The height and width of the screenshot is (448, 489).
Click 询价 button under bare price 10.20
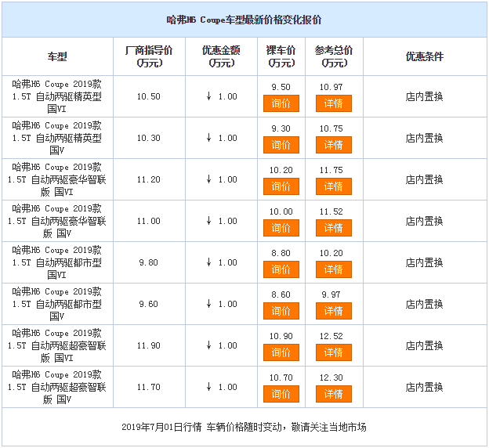[x=281, y=186]
